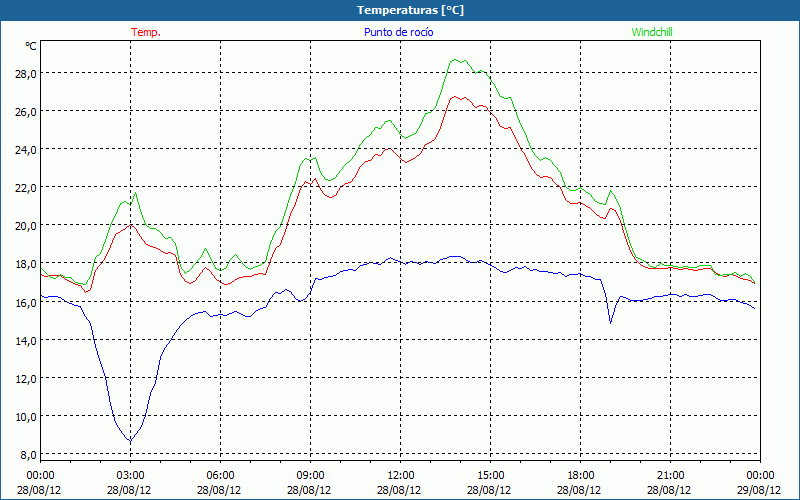The image size is (800, 500).
Task: Select the blue Punto de rocío legend label
Action: tap(398, 32)
